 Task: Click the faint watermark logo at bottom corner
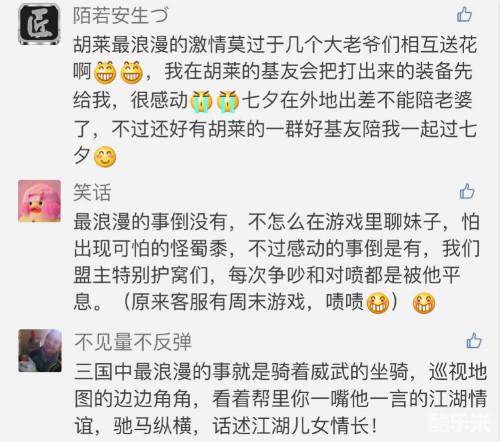pyautogui.click(x=459, y=423)
